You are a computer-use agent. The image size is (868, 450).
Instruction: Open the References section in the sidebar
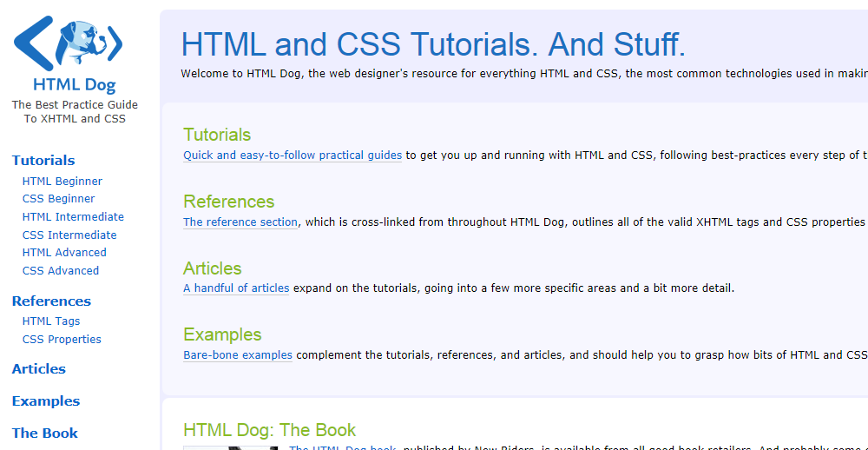tap(51, 301)
